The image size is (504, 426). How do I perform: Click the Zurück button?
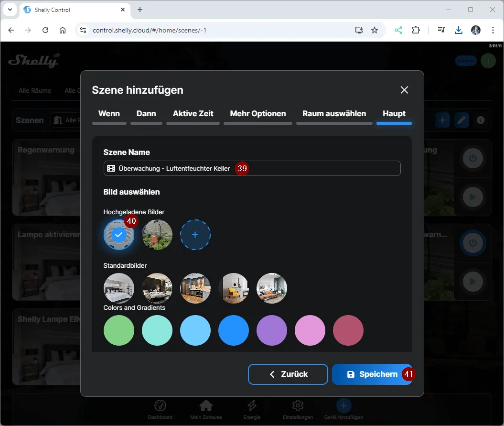(x=288, y=374)
